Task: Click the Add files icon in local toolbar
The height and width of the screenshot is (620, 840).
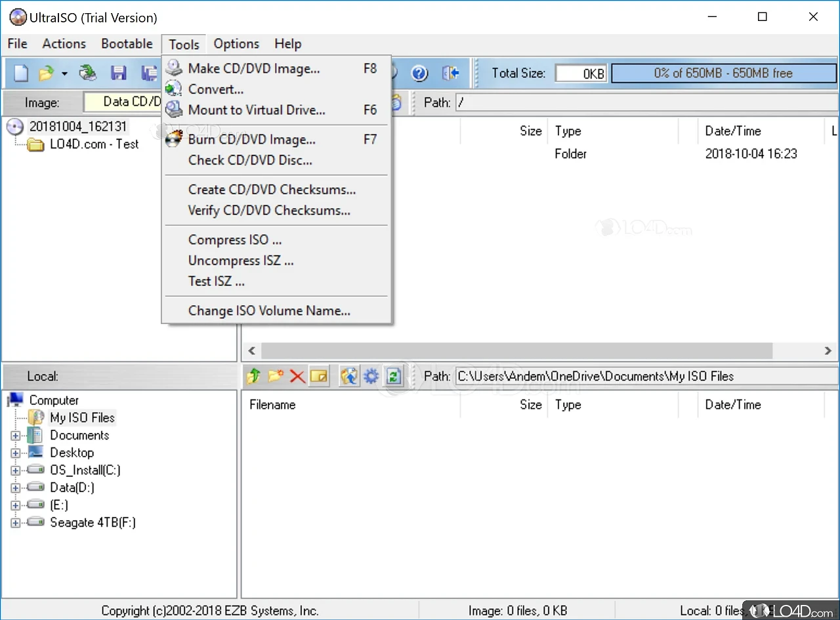Action: (350, 376)
